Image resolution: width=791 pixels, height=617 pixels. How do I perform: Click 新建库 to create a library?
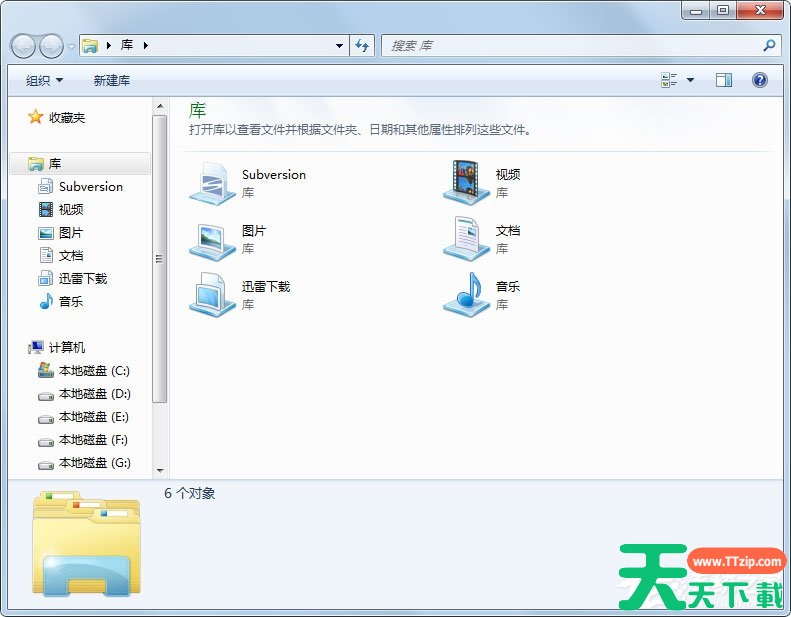[x=111, y=81]
